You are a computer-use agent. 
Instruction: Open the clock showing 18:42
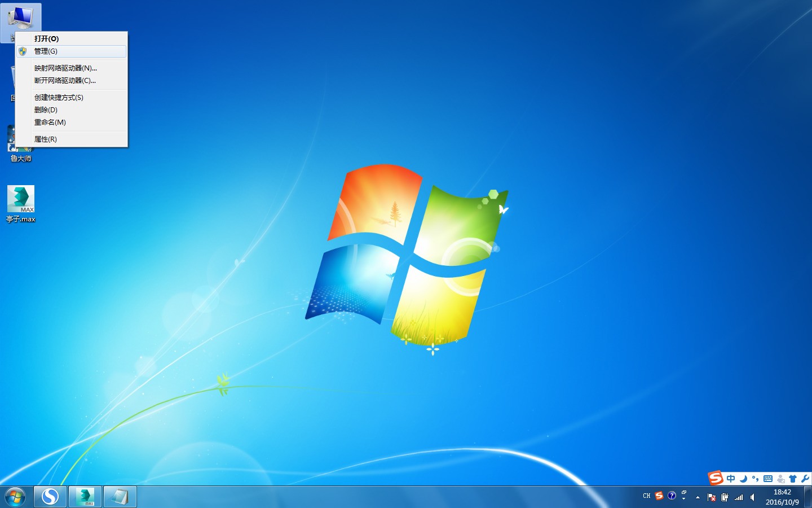[782, 497]
